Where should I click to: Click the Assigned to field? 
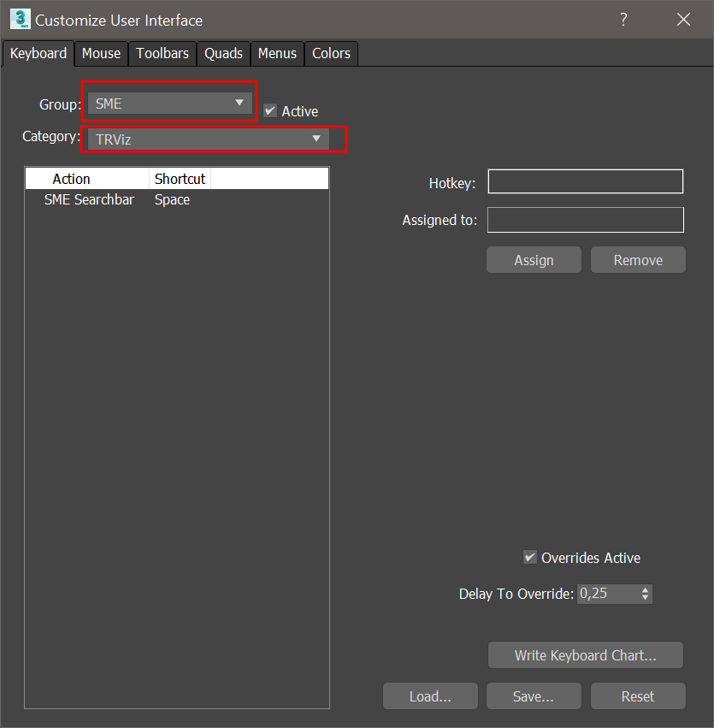pos(586,220)
